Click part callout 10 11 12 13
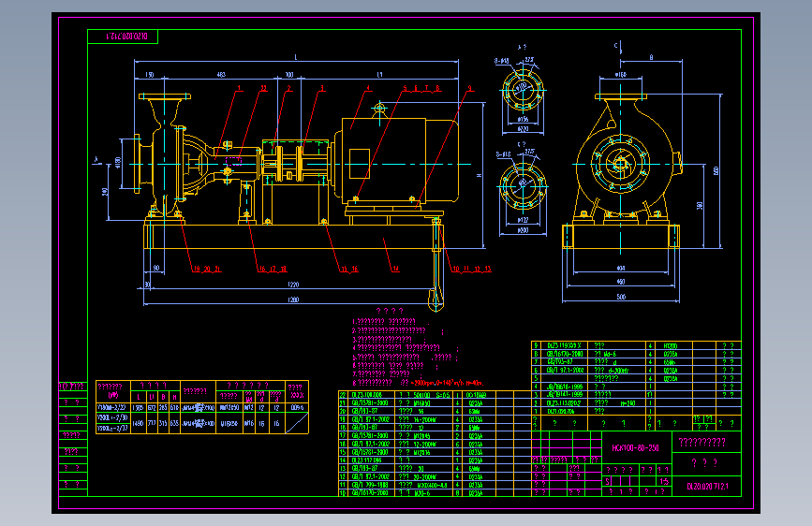Viewport: 812px width, 526px height. coord(472,270)
